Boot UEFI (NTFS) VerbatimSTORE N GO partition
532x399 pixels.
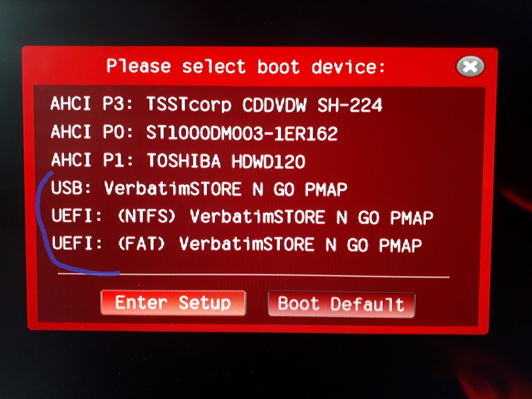click(x=242, y=217)
